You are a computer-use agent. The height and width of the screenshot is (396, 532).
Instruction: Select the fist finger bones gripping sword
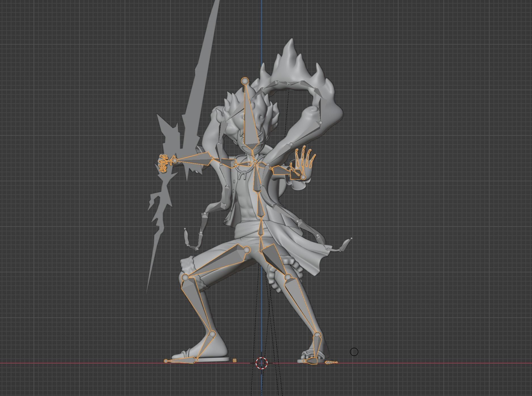[x=163, y=164]
